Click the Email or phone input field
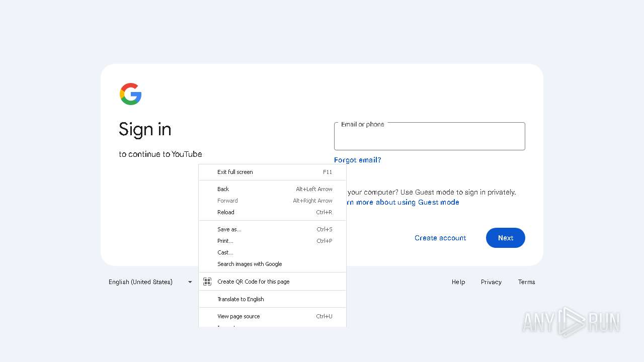 (429, 137)
